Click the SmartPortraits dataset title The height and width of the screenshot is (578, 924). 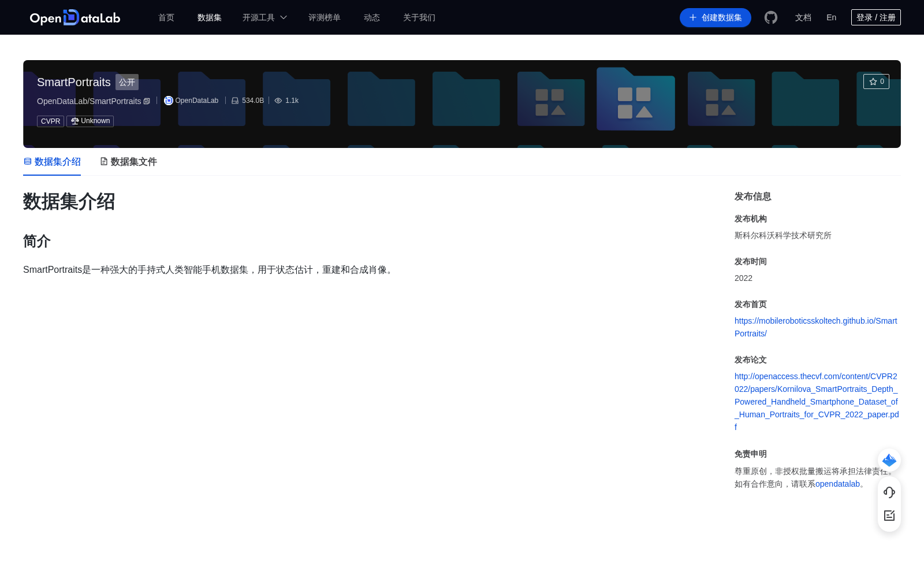pyautogui.click(x=74, y=82)
